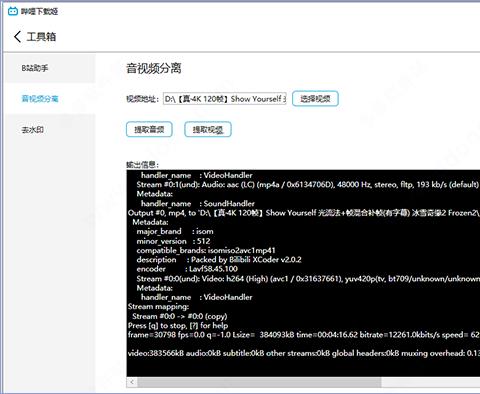Click the 音视频分离 section heading
Viewport: 480px width, 394px height.
154,69
